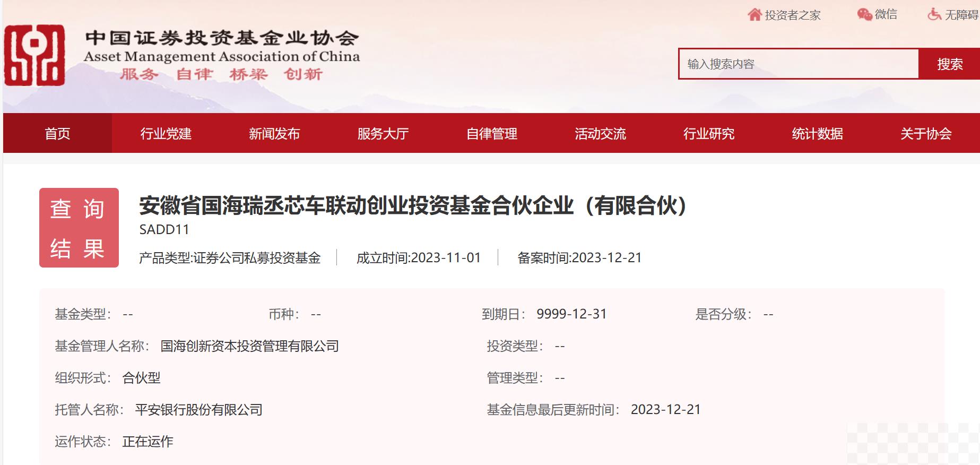The height and width of the screenshot is (465, 980).
Task: Select the 基金管理人名称 label
Action: click(102, 346)
